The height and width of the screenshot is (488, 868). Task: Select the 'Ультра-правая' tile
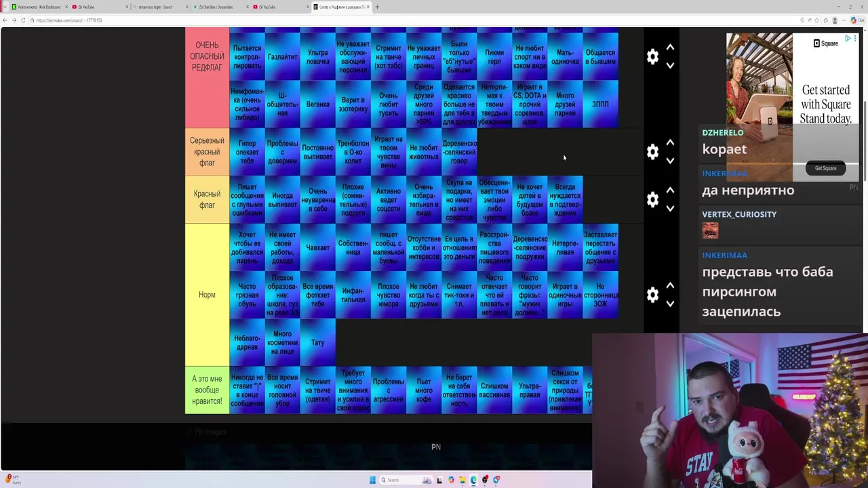[530, 390]
